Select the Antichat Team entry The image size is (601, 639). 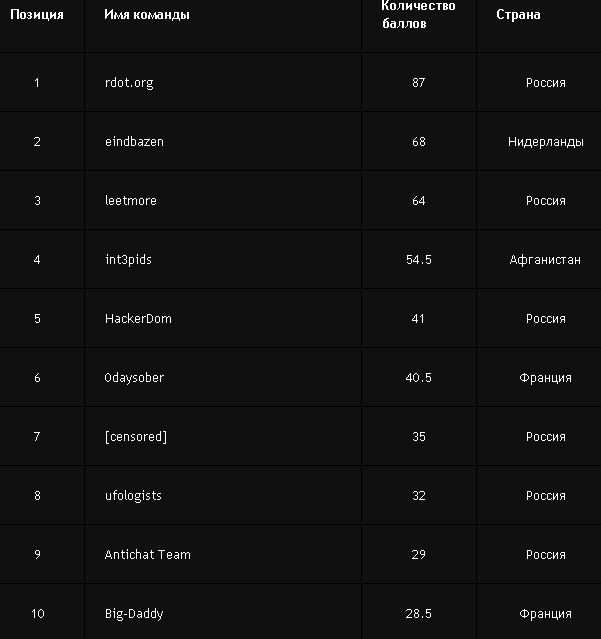pos(147,555)
